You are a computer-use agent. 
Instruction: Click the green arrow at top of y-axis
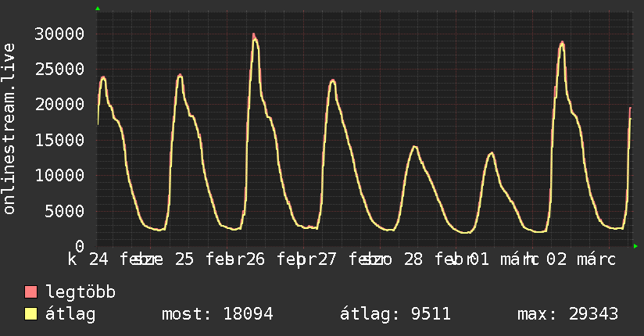pos(98,9)
